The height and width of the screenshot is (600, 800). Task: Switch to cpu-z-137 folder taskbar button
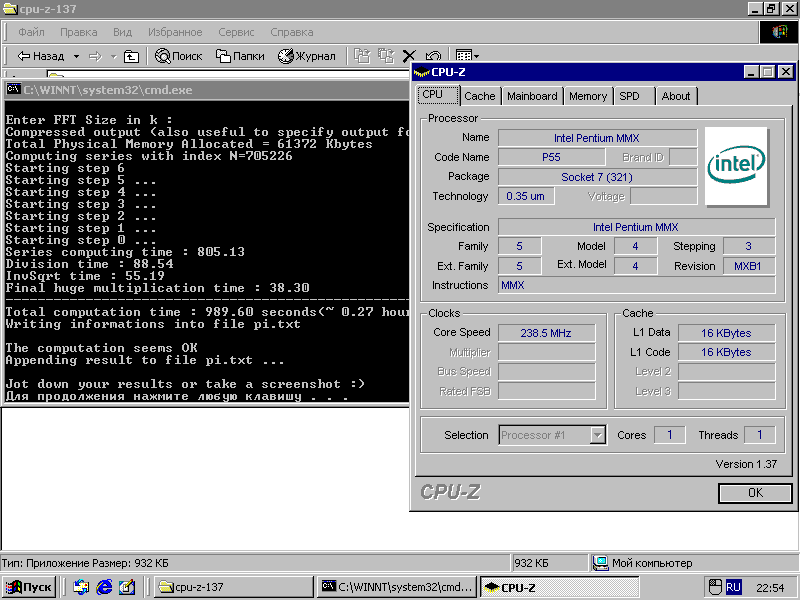[x=233, y=587]
